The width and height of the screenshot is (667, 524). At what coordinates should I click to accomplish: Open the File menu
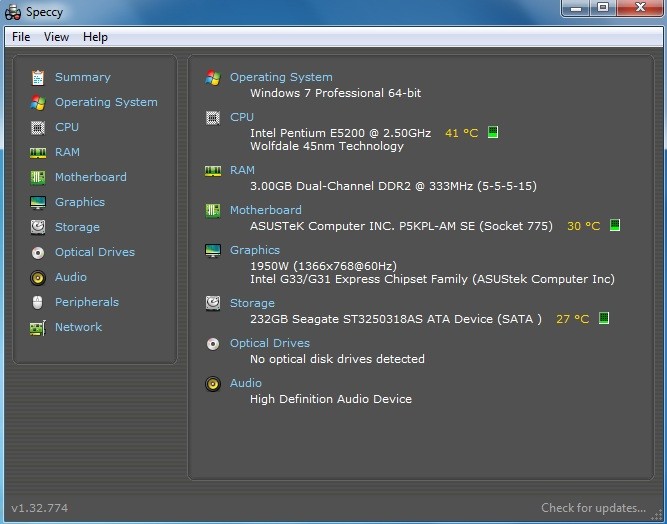pos(21,37)
